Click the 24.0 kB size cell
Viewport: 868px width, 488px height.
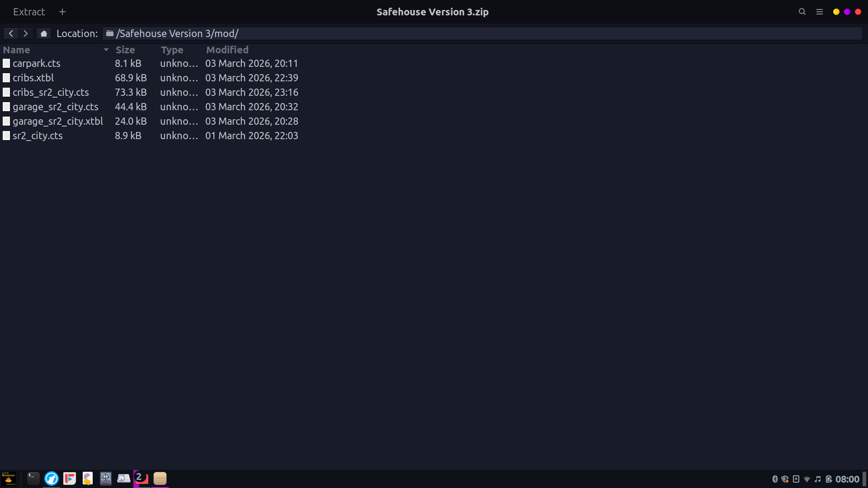pos(131,121)
